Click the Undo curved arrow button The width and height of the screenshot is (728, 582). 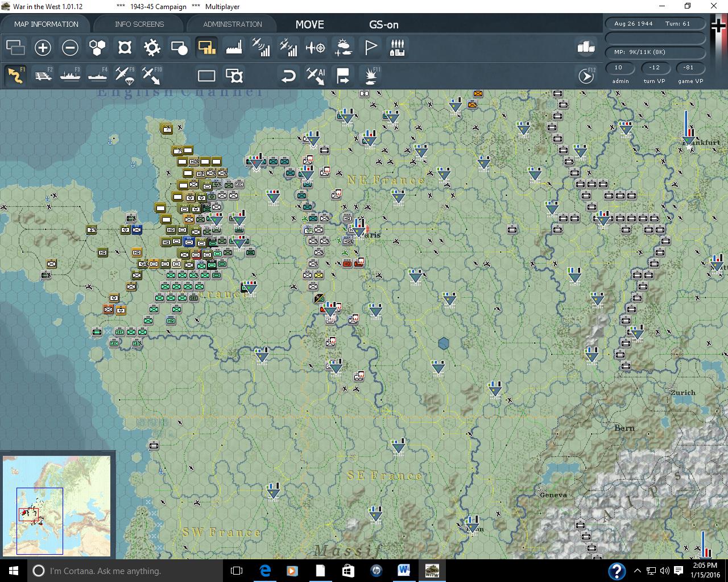(288, 76)
